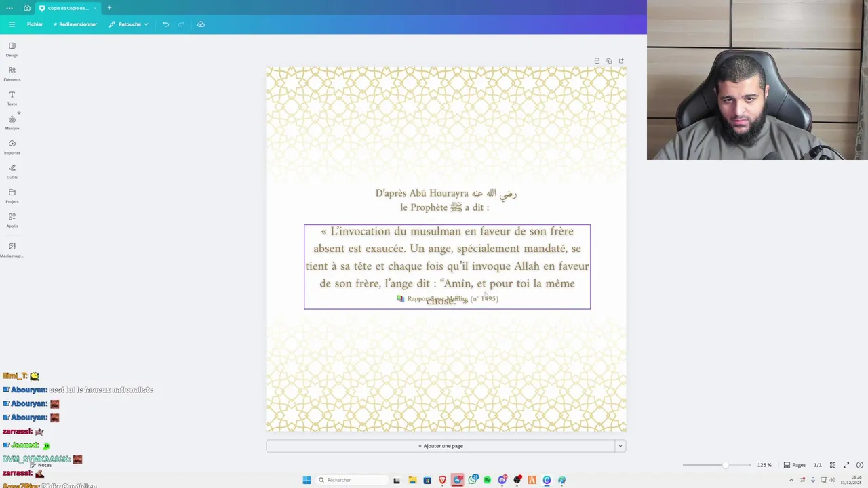This screenshot has height=488, width=868.
Task: Open the 125 % zoom level menu
Action: (x=764, y=465)
